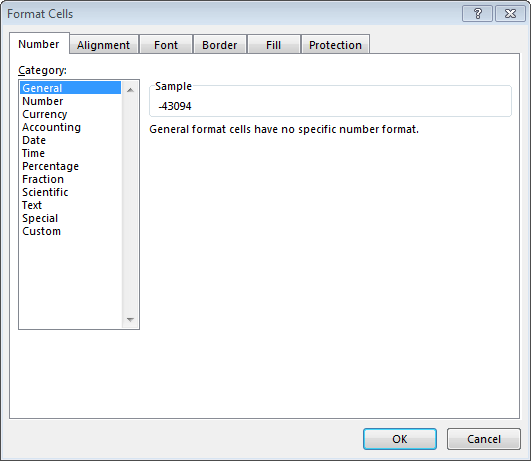Click the category list scroll down arrow
The image size is (531, 461).
(130, 319)
